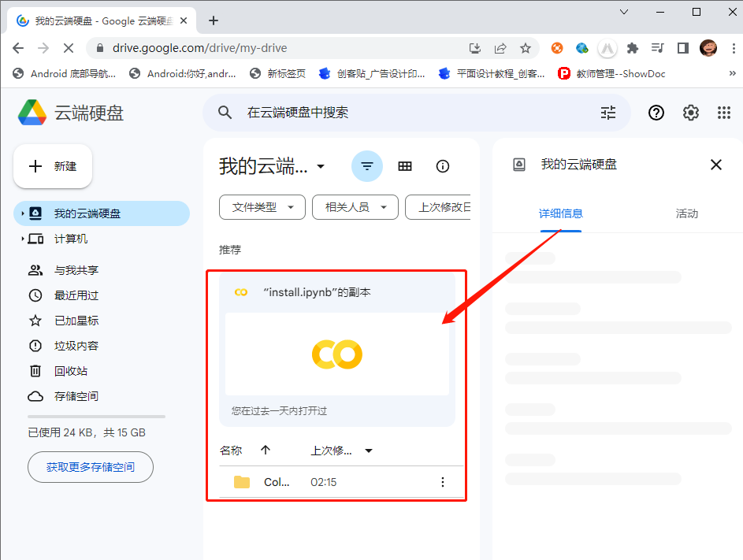Click Get more storage button
This screenshot has height=560, width=743.
[91, 467]
